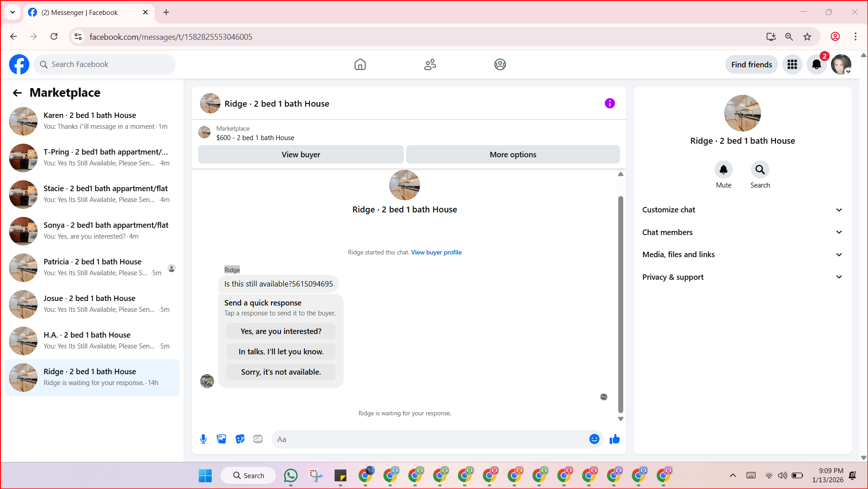Click the chat scrollbar down arrow
Image resolution: width=868 pixels, height=489 pixels.
[x=621, y=419]
